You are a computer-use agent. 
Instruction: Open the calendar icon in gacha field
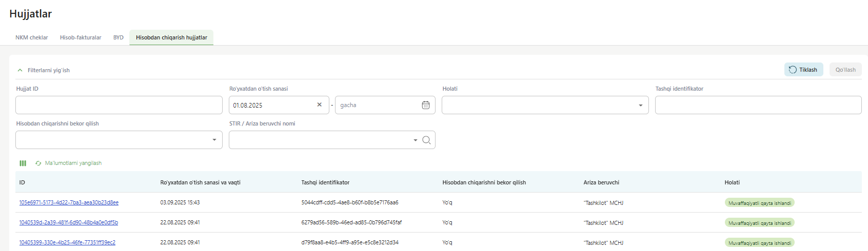pyautogui.click(x=425, y=105)
